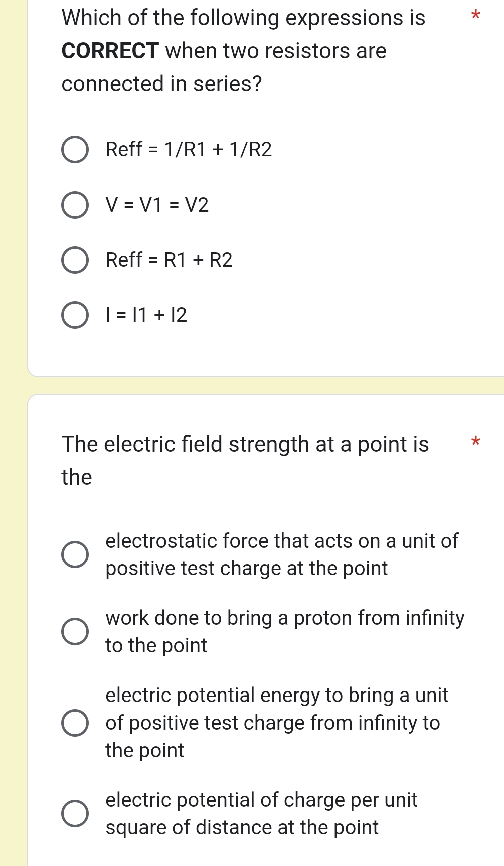Screen dimensions: 504x866
Task: Choose the answer Reff = R1 + R2
Action: 76,260
